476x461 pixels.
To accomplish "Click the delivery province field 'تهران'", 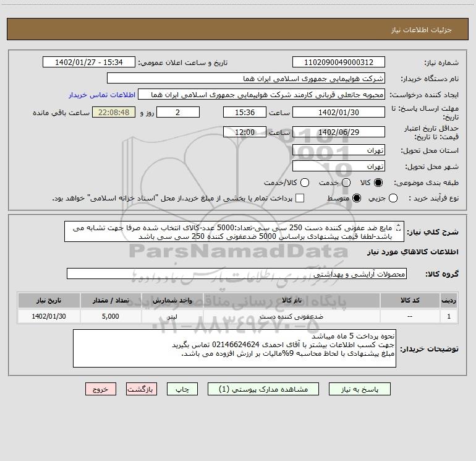I will coord(339,150).
